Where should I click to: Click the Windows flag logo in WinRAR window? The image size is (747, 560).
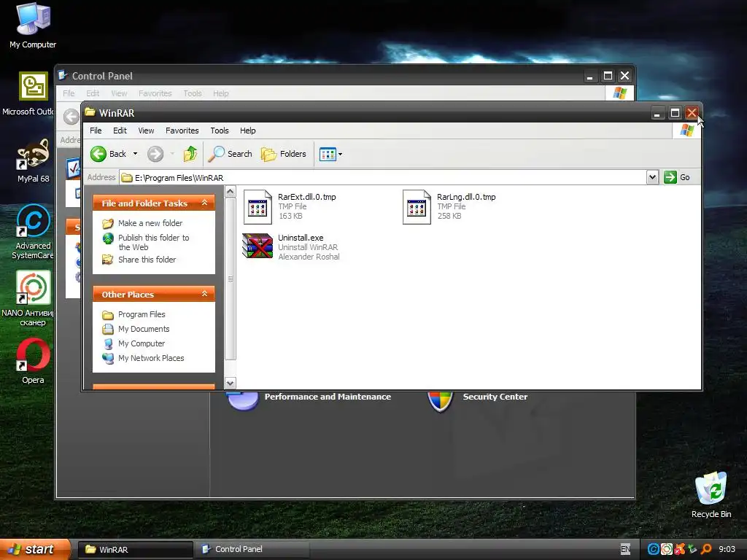(686, 131)
